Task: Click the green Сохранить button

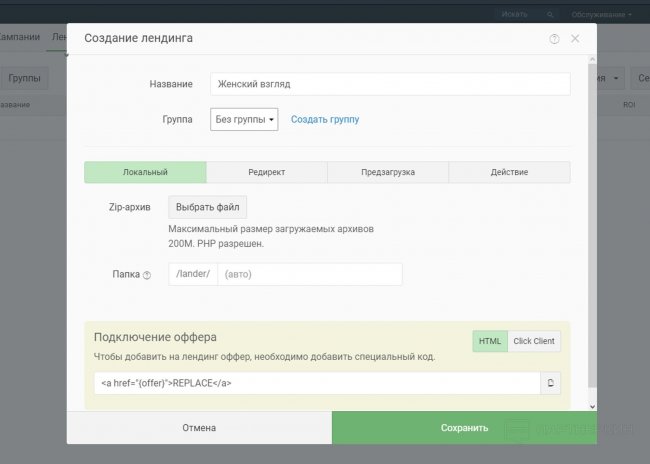Action: coord(464,428)
